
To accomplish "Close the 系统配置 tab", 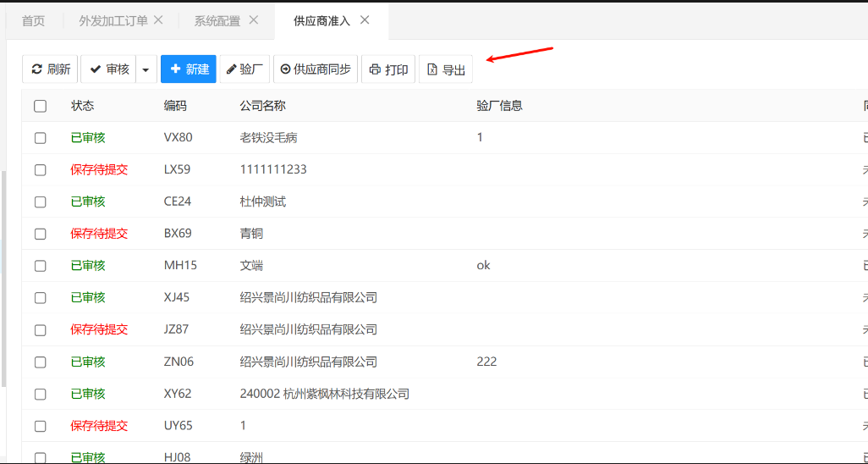I will (x=254, y=20).
